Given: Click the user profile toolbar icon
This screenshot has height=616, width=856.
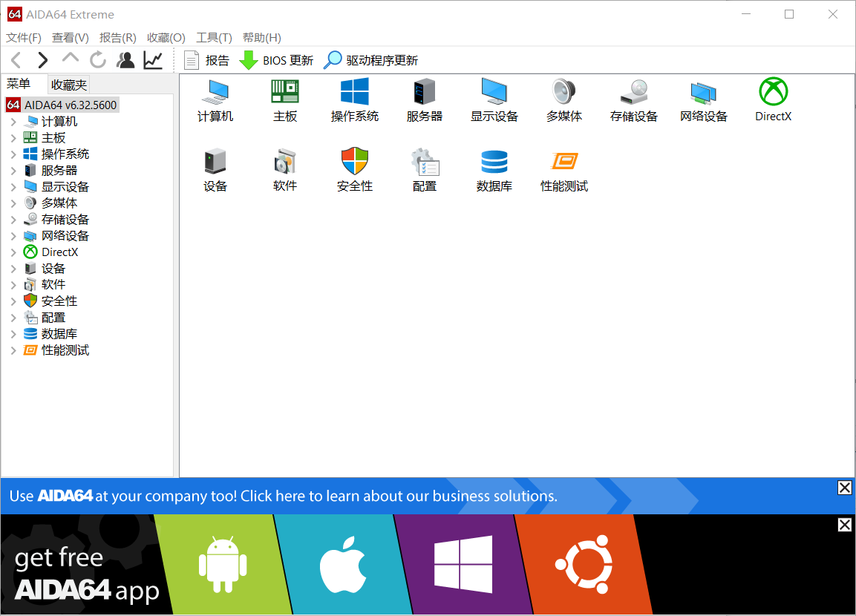Looking at the screenshot, I should [125, 60].
